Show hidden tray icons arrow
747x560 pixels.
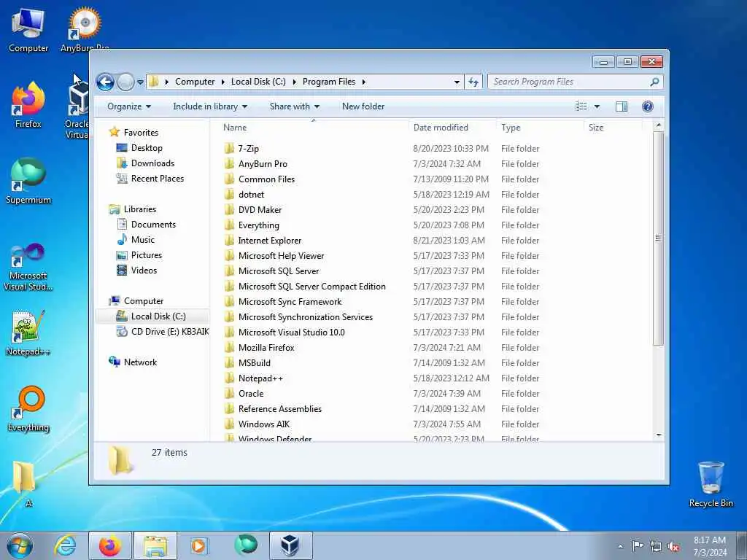(x=620, y=547)
